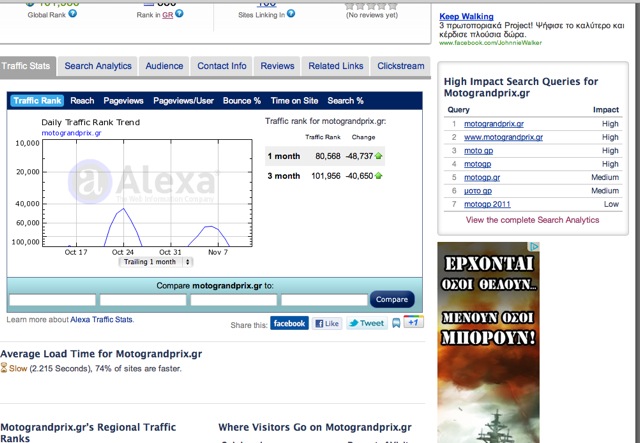Switch to the Traffic Stats tab
The width and height of the screenshot is (640, 443).
26,66
